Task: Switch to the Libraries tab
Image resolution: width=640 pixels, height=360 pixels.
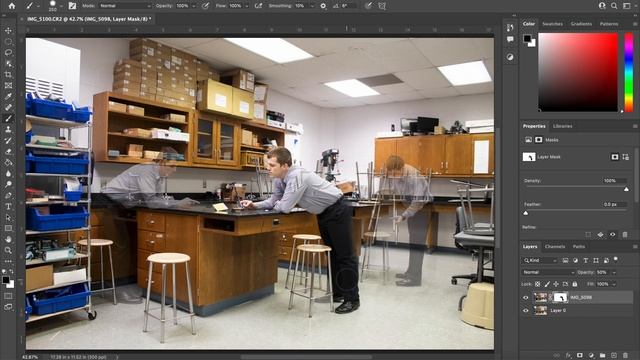Action: point(562,126)
